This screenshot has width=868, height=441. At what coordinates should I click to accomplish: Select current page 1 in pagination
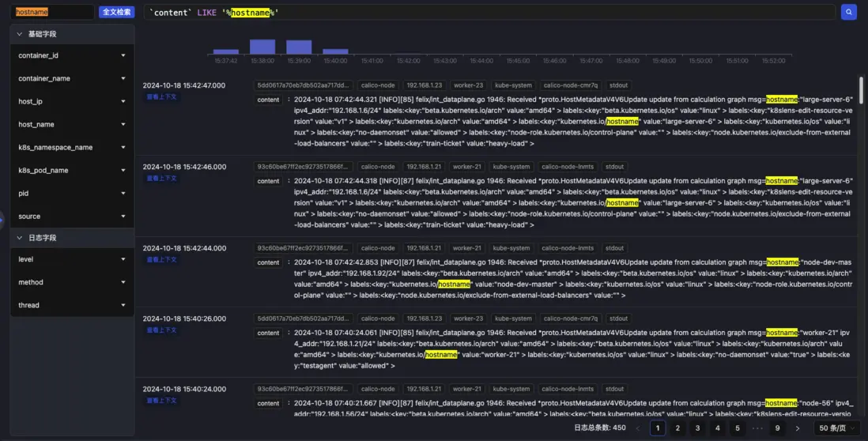tap(658, 428)
